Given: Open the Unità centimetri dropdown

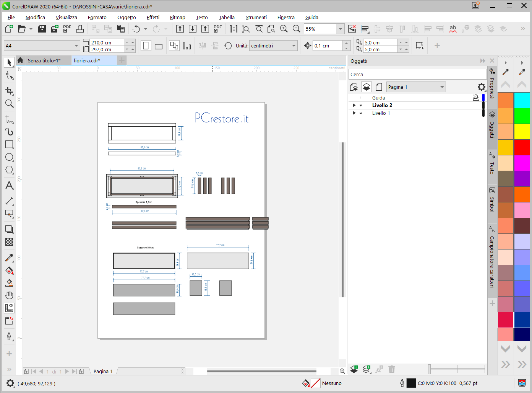Looking at the screenshot, I should 294,46.
